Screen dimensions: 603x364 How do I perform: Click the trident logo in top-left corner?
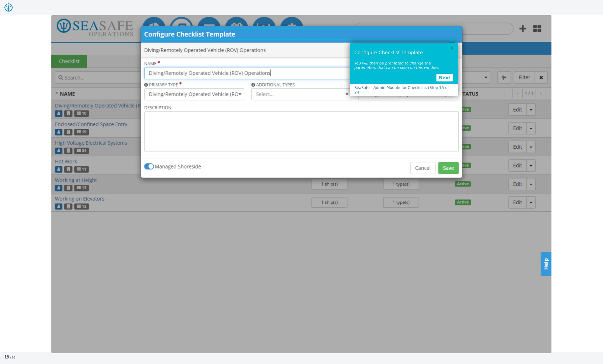point(8,7)
